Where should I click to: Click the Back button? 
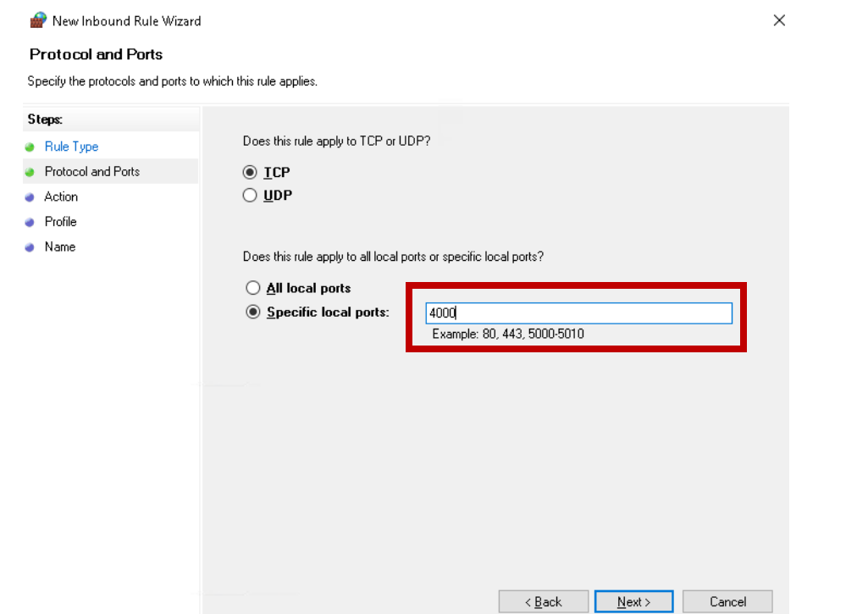[543, 601]
